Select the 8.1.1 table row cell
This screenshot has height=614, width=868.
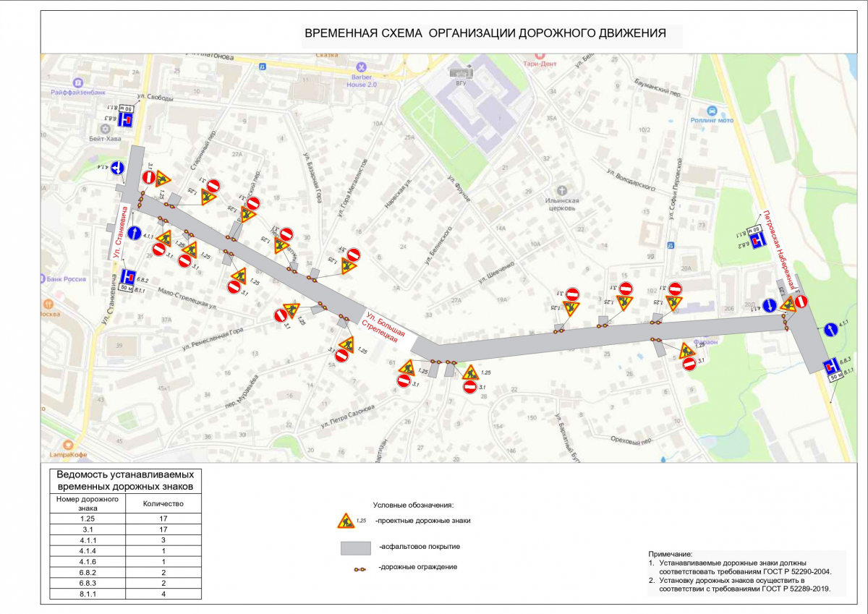tap(88, 594)
